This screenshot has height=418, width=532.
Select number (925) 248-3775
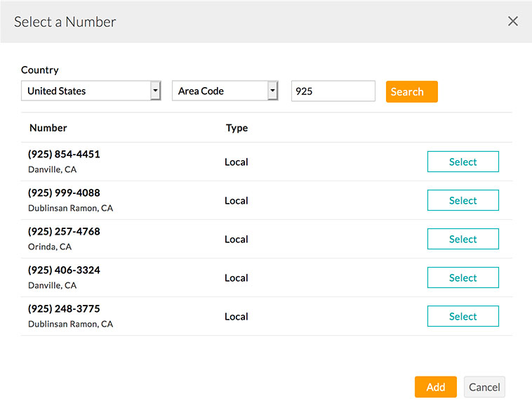point(463,316)
